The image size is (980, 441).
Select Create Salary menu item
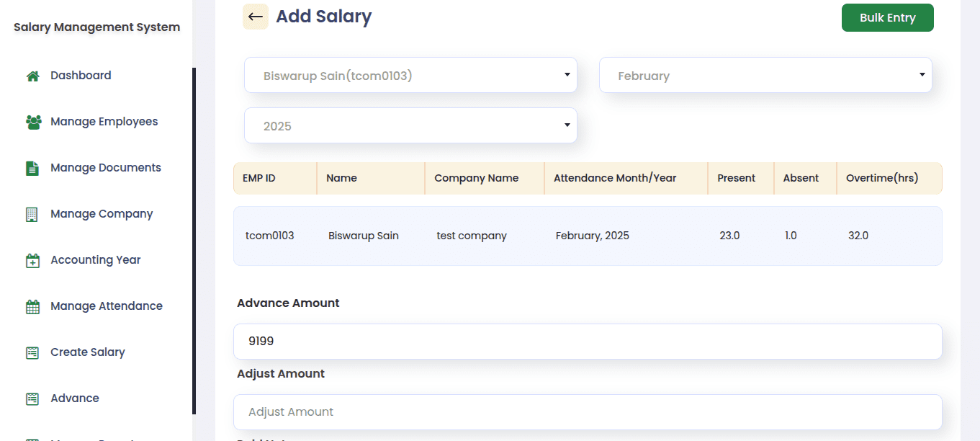pos(88,352)
